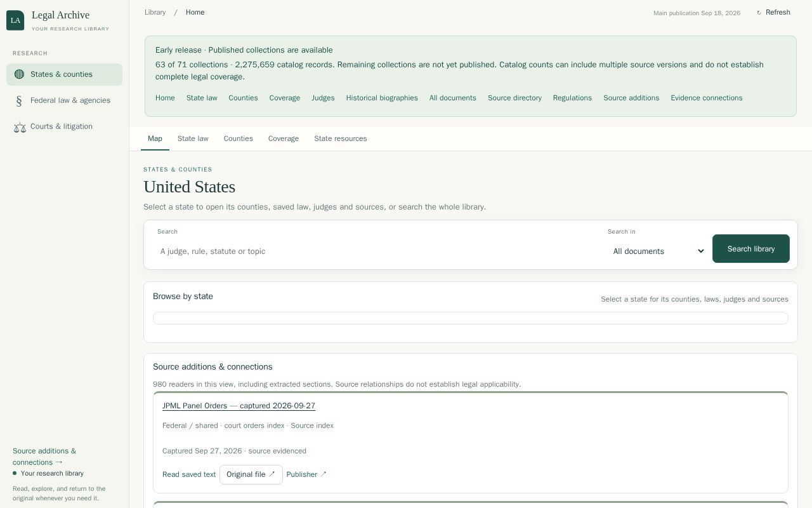Open the Original file button
812x508 pixels.
click(x=251, y=474)
